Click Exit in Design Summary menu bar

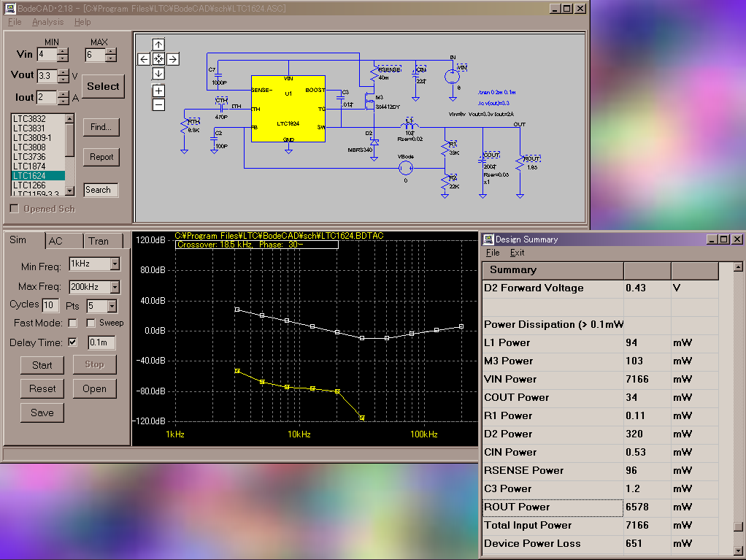pos(517,253)
